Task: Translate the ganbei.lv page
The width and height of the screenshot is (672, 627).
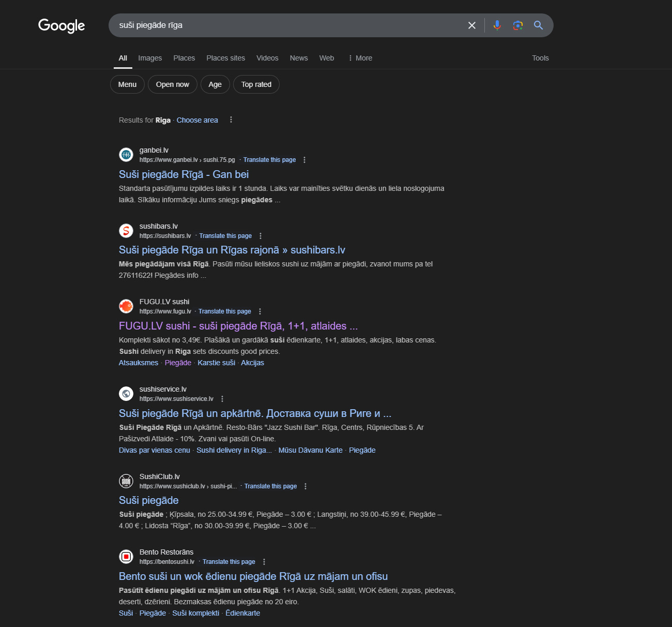Action: [270, 160]
